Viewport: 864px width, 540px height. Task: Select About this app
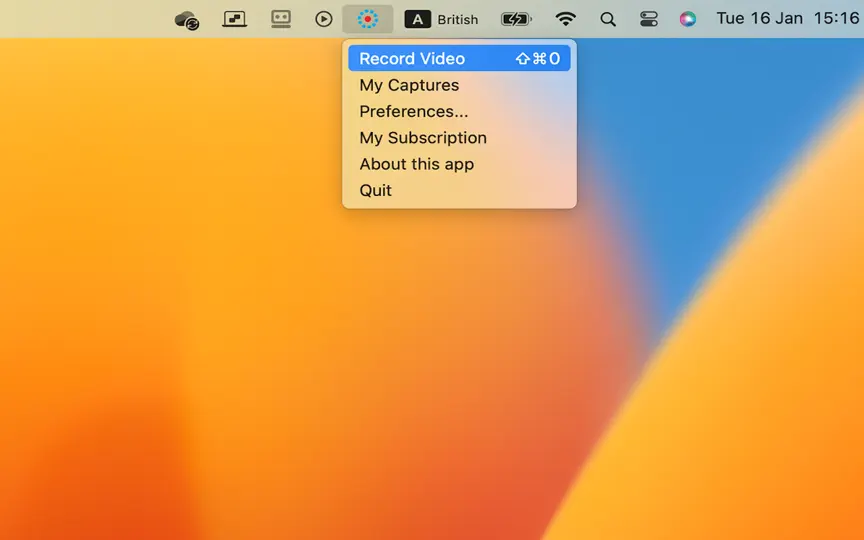click(x=459, y=164)
